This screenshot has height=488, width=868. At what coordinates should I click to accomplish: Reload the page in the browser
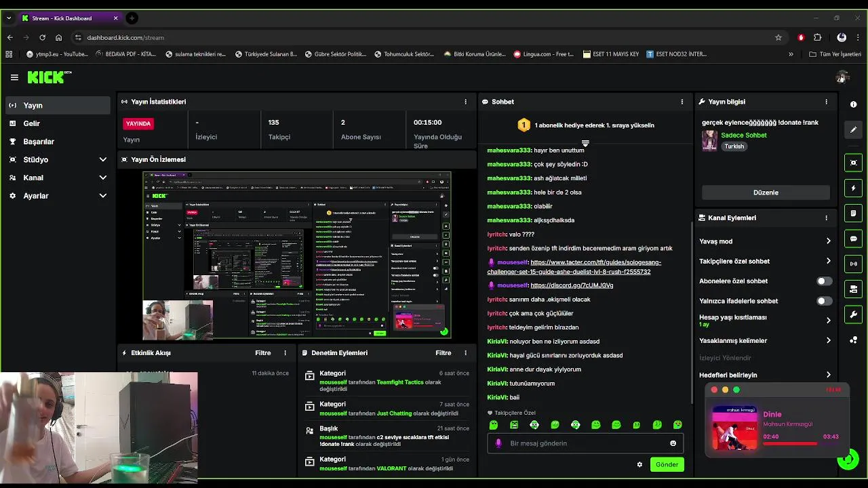[42, 37]
